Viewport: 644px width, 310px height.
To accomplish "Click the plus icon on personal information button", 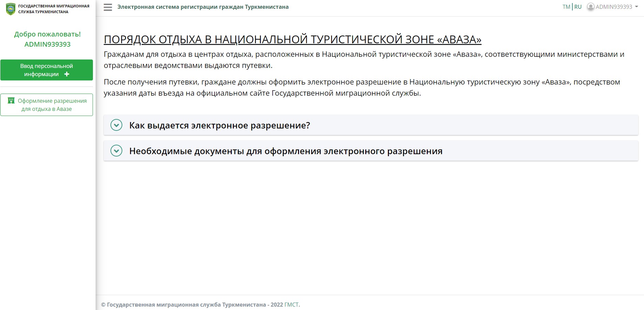I will coord(67,74).
